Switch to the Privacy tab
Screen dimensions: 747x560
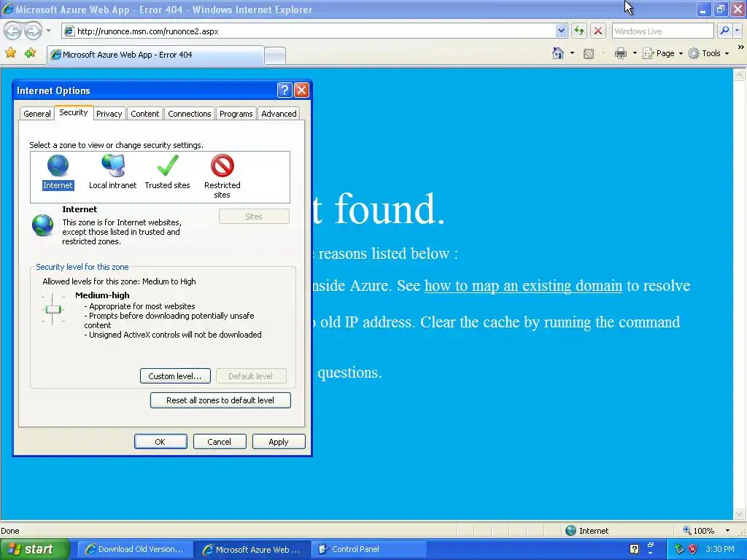(109, 114)
